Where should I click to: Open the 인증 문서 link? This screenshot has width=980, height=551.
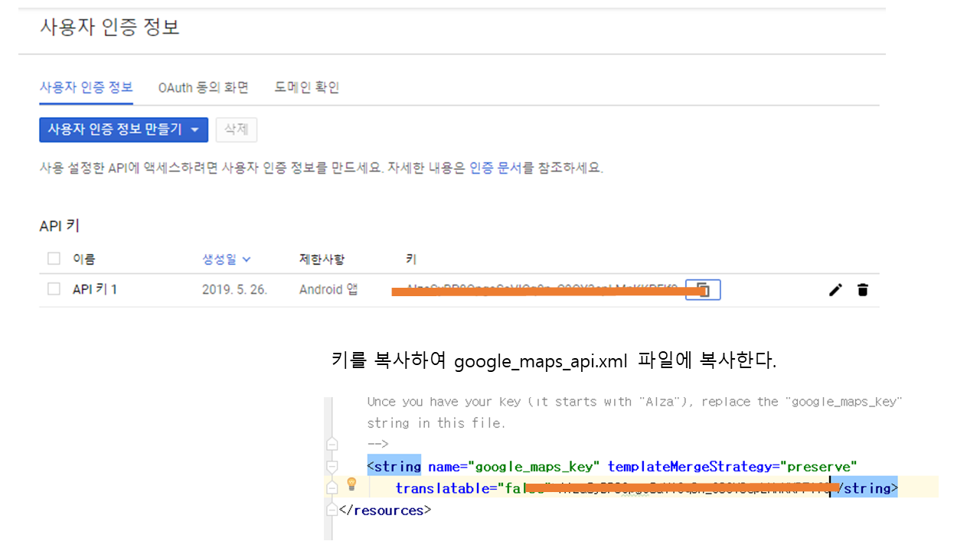pyautogui.click(x=495, y=168)
